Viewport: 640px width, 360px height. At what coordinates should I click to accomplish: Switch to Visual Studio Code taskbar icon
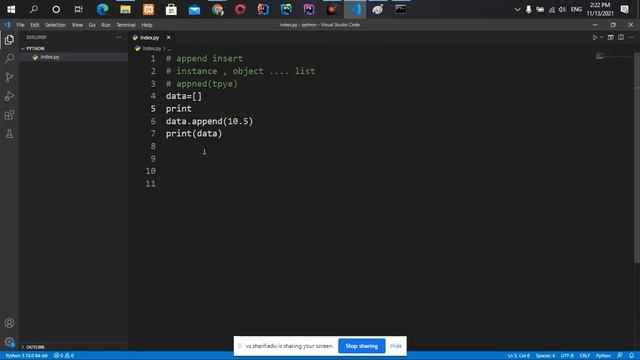355,9
